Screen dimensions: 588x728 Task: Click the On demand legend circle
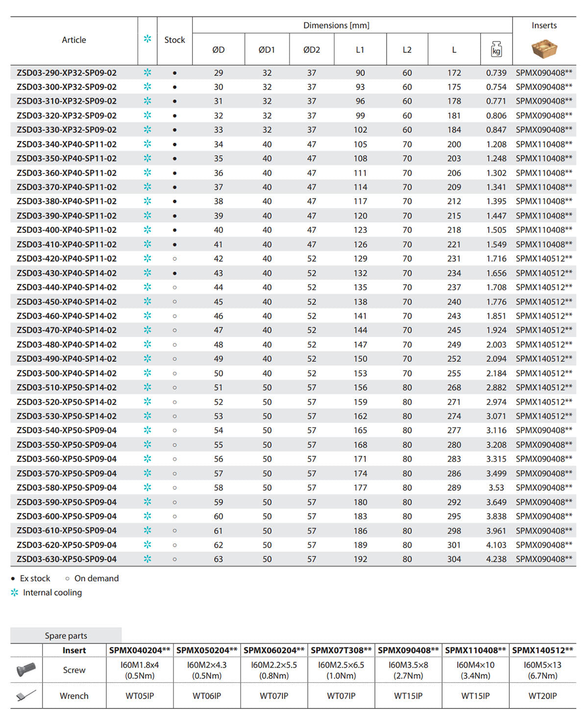click(x=68, y=578)
